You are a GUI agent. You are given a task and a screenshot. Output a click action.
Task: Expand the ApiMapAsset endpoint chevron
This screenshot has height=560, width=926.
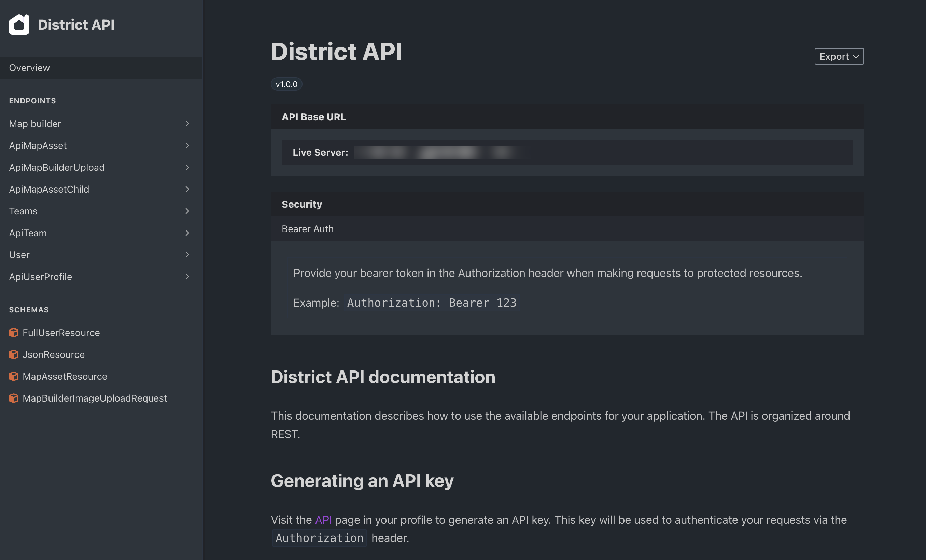pos(187,145)
